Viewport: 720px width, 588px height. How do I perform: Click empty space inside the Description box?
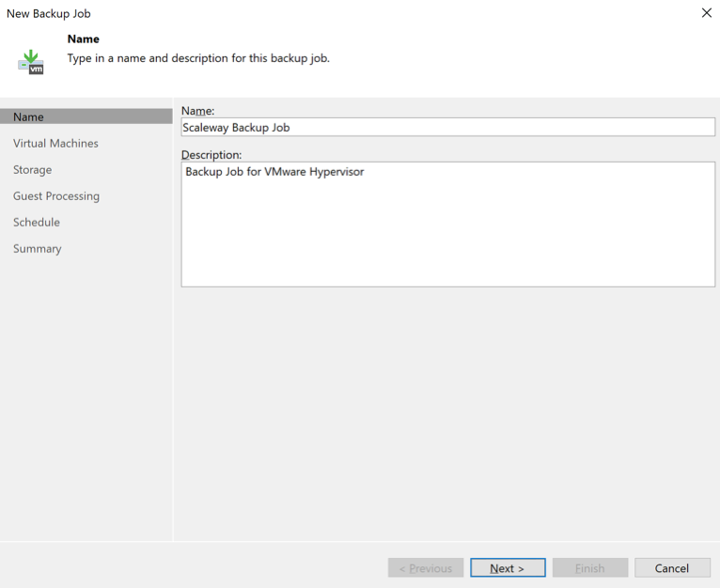click(447, 235)
